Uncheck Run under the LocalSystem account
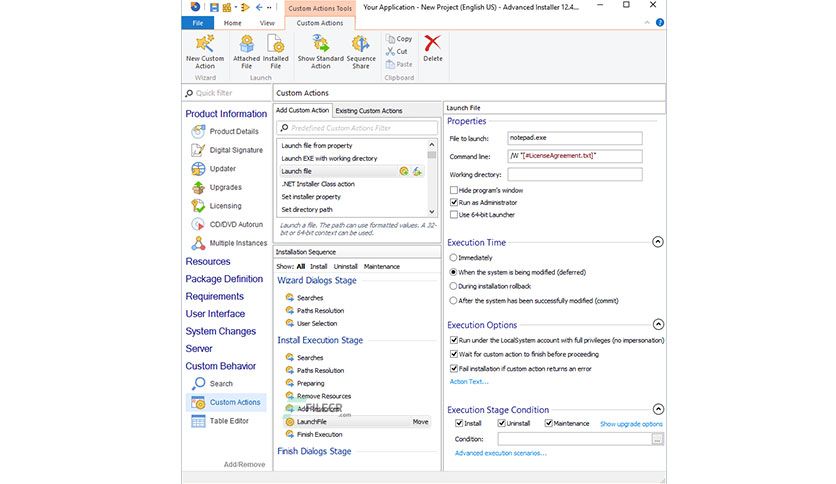This screenshot has width=836, height=484. click(454, 340)
